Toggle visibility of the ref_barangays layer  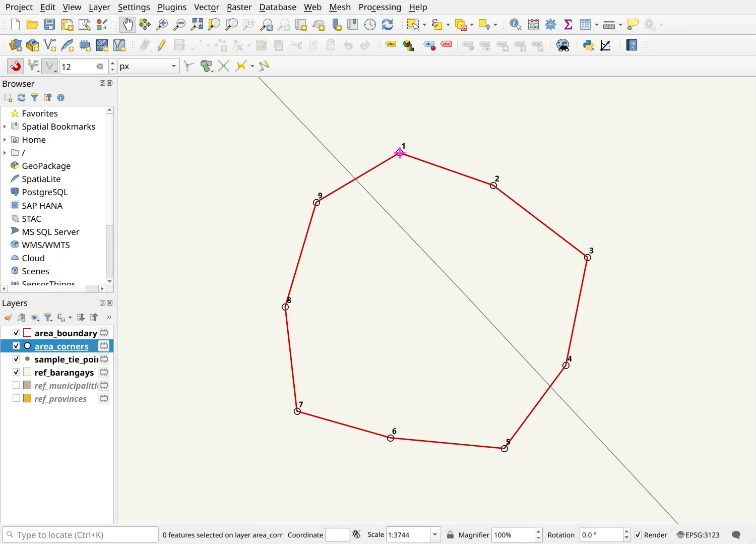[16, 372]
